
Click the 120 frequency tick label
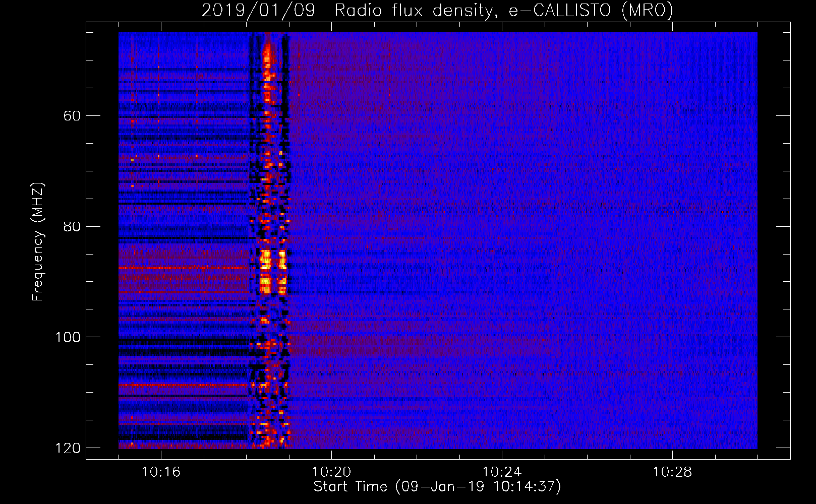pyautogui.click(x=68, y=448)
